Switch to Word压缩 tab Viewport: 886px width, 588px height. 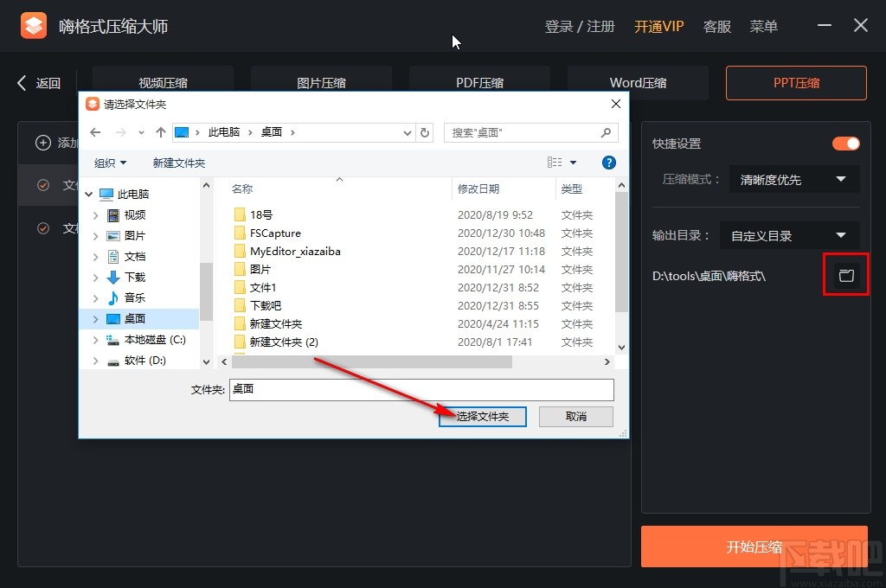pos(638,82)
